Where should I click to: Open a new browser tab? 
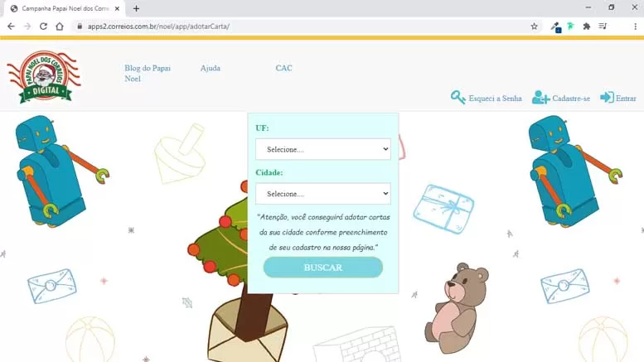click(136, 8)
